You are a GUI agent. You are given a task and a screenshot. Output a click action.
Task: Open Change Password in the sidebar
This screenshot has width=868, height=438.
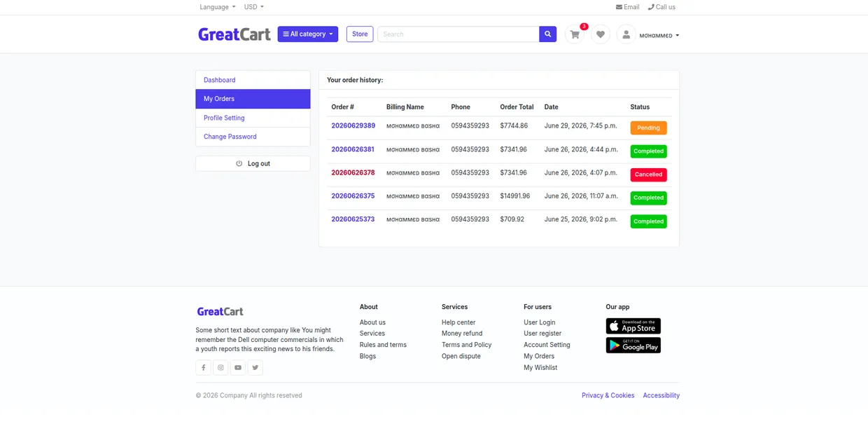[x=253, y=137]
